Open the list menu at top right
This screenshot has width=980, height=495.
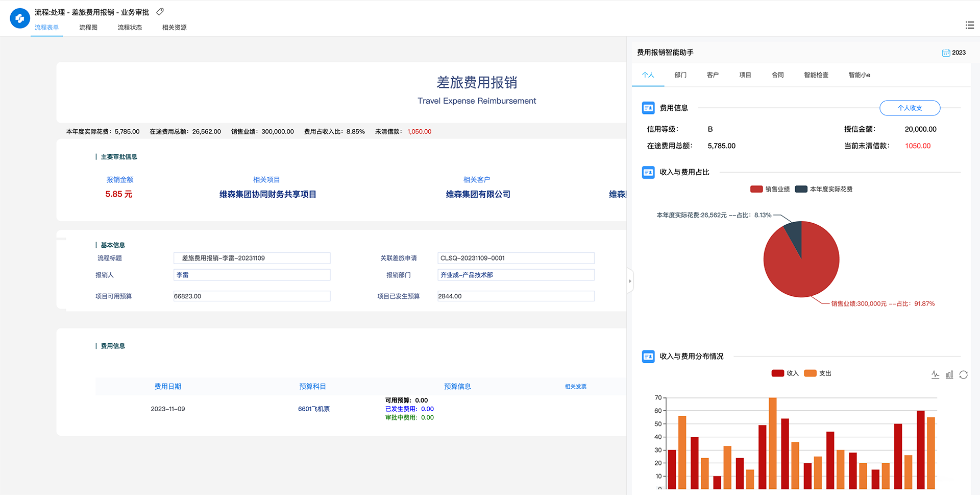click(969, 25)
